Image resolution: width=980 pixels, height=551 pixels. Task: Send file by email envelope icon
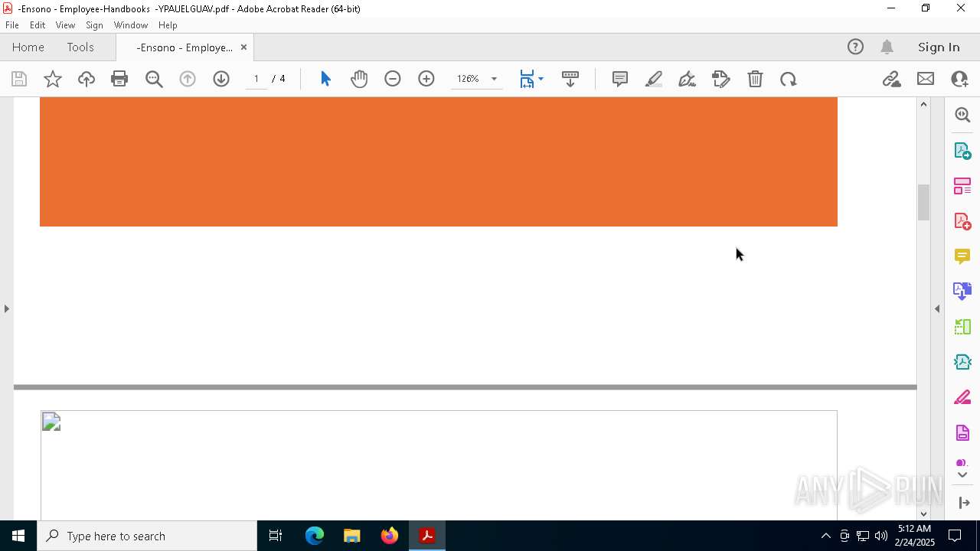pos(926,79)
